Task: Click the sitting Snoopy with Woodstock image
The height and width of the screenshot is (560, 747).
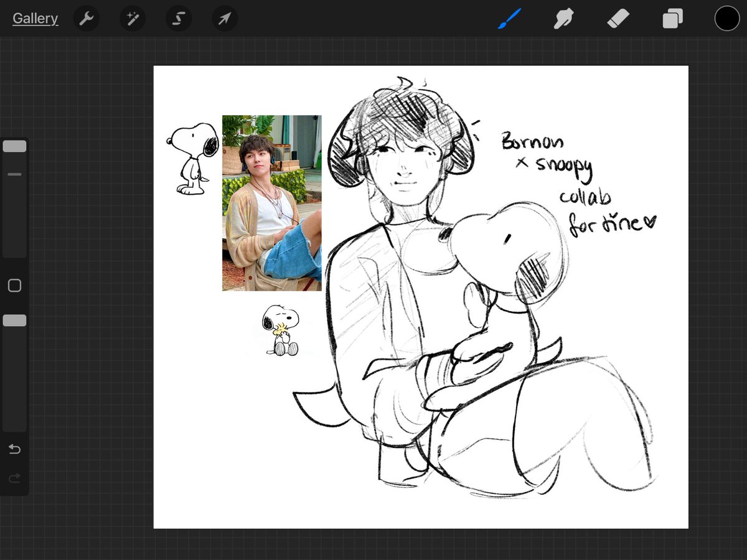Action: (x=281, y=330)
